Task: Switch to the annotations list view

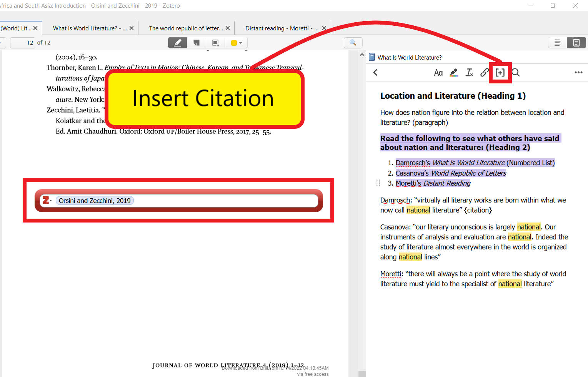Action: 557,43
